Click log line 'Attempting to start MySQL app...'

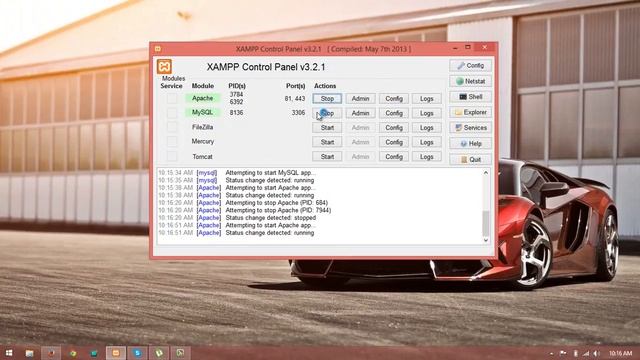pyautogui.click(x=271, y=173)
